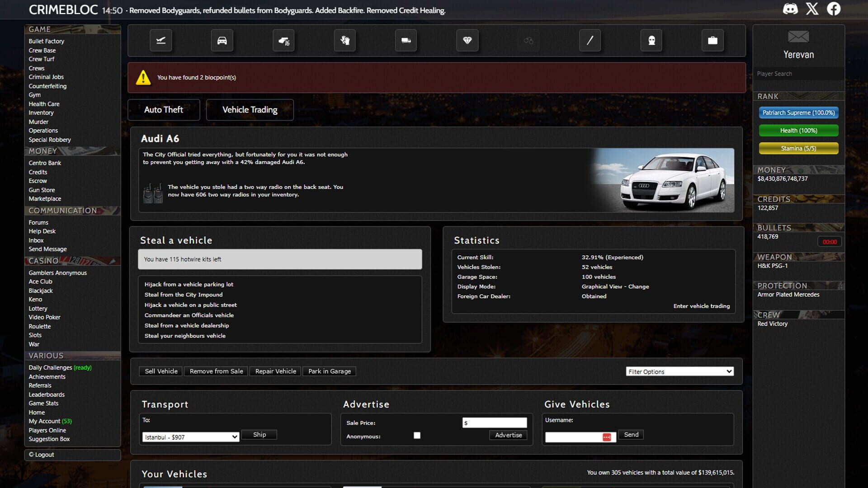The height and width of the screenshot is (488, 868).
Task: Click Health bar showing 100%
Action: 798,130
